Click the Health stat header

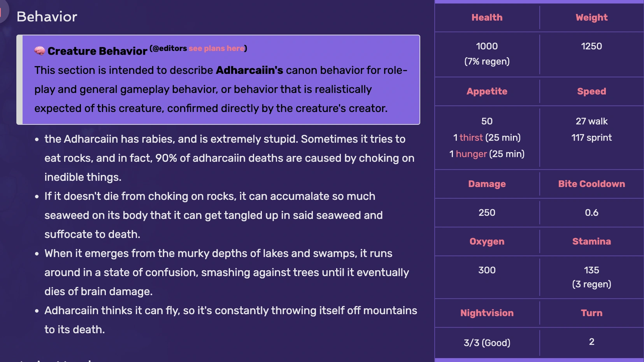[487, 17]
